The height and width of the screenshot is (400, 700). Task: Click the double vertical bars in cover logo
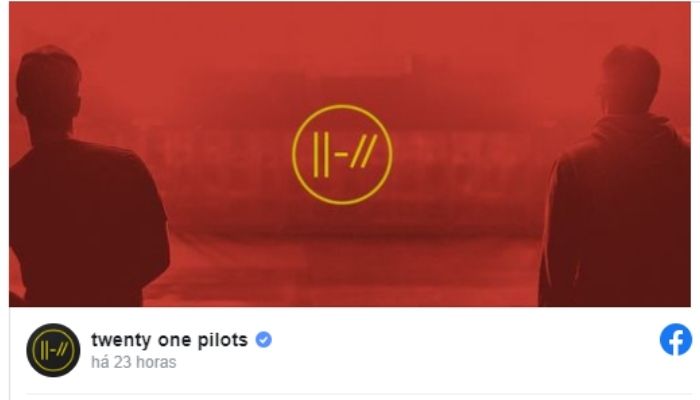coord(321,154)
